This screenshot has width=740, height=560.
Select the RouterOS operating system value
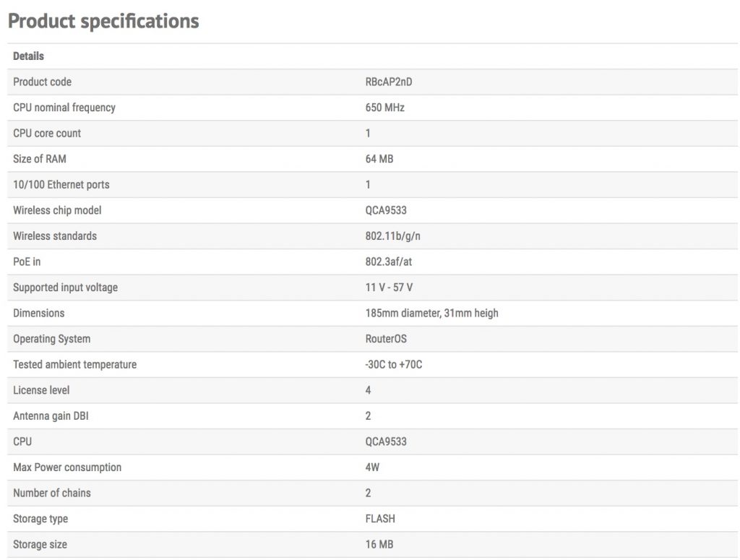click(386, 339)
